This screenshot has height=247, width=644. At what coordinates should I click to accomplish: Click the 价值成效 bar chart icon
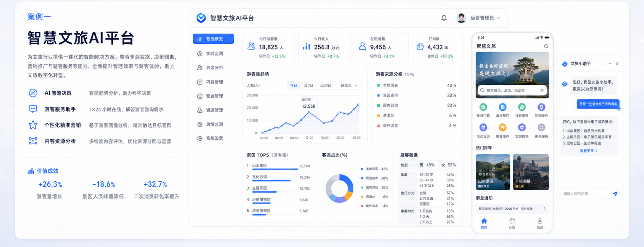[31, 171]
